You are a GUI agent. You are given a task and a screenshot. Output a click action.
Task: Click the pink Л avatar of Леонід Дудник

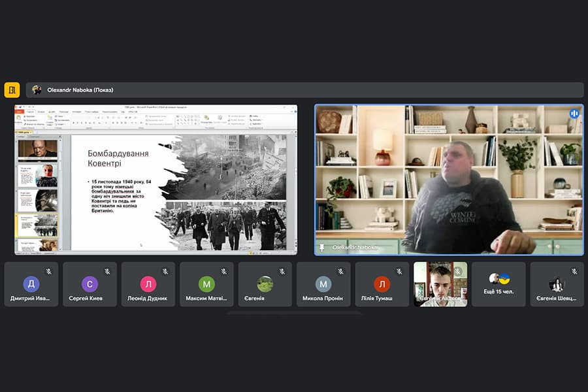(148, 284)
